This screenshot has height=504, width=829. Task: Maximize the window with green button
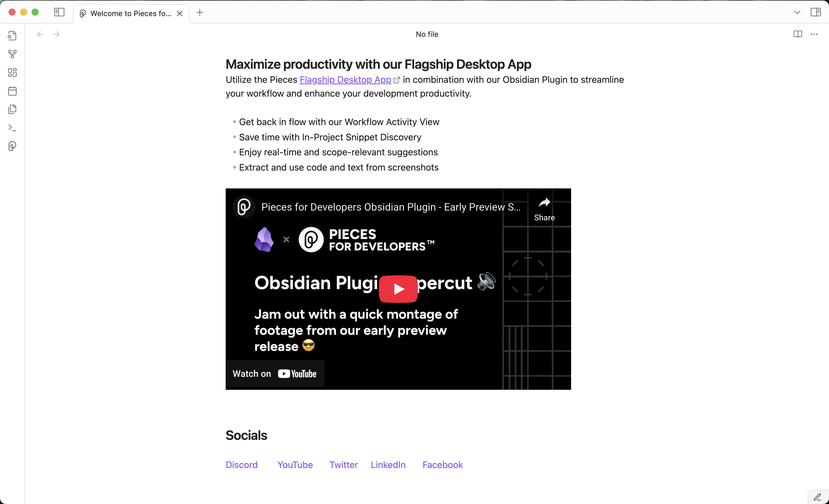click(35, 12)
